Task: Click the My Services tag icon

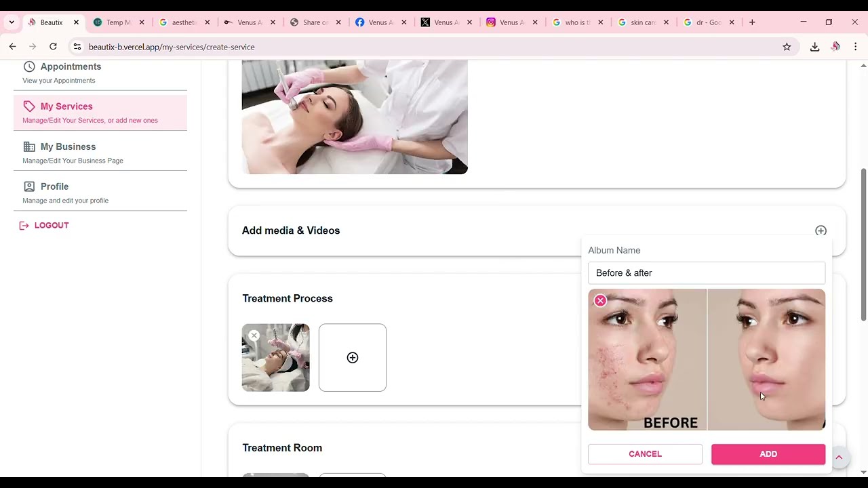Action: 29,106
